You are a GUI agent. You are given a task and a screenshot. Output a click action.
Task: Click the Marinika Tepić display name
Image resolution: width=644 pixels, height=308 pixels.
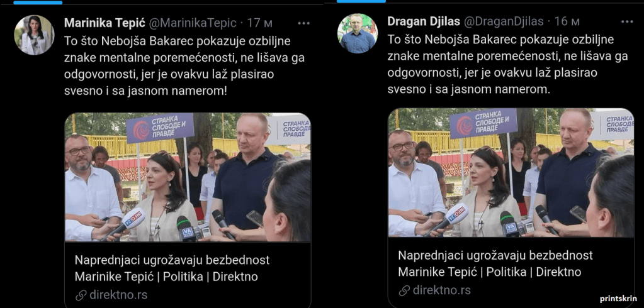coord(103,23)
